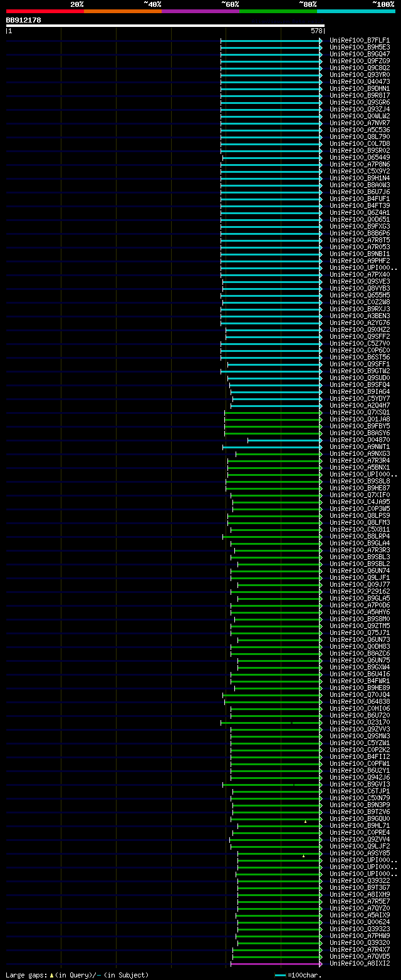Select the UniRef100_Q655H5 label
The height and width of the screenshot is (980, 401).
360,295
